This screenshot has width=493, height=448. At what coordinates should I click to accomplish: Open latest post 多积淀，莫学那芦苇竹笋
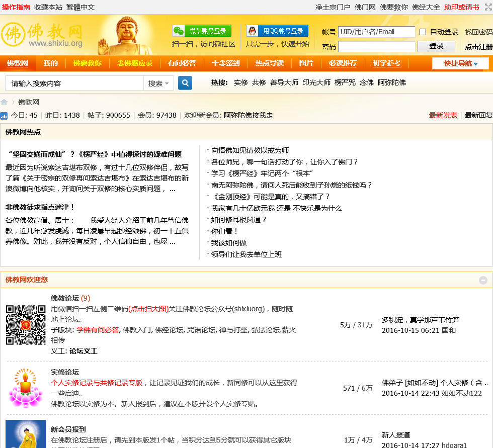(x=421, y=320)
